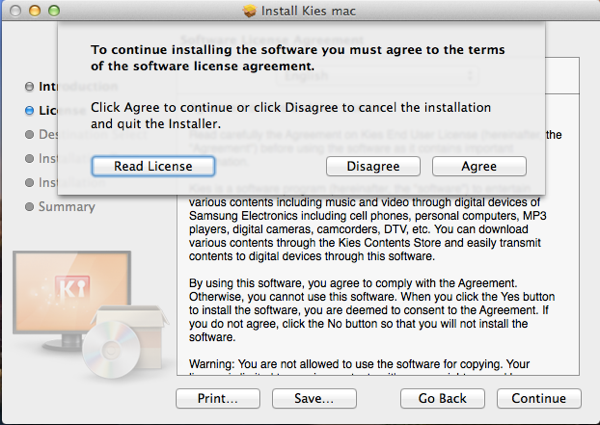Click the Installation Type step bullet
The height and width of the screenshot is (425, 600).
[29, 158]
